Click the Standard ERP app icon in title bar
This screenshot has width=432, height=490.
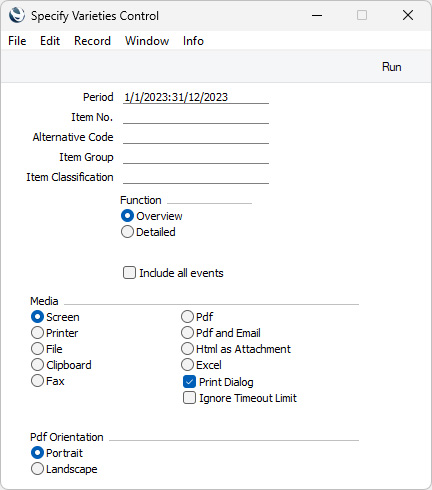tap(17, 15)
